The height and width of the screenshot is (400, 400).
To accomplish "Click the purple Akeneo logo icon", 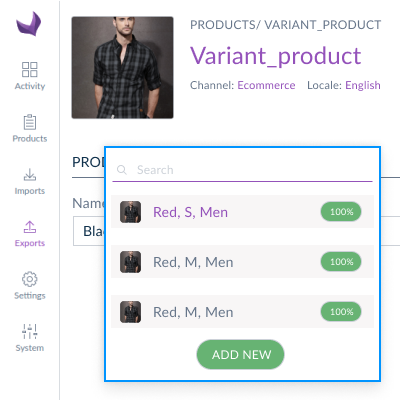I will [29, 24].
